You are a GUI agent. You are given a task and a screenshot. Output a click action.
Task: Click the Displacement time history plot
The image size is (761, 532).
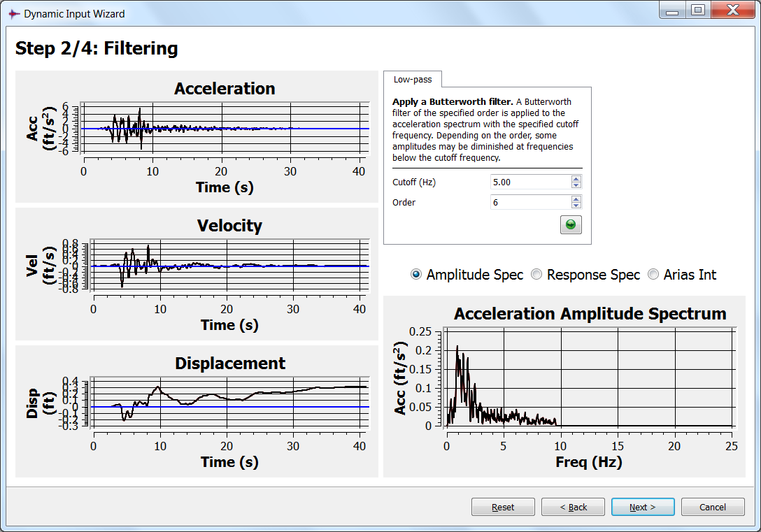pyautogui.click(x=229, y=404)
